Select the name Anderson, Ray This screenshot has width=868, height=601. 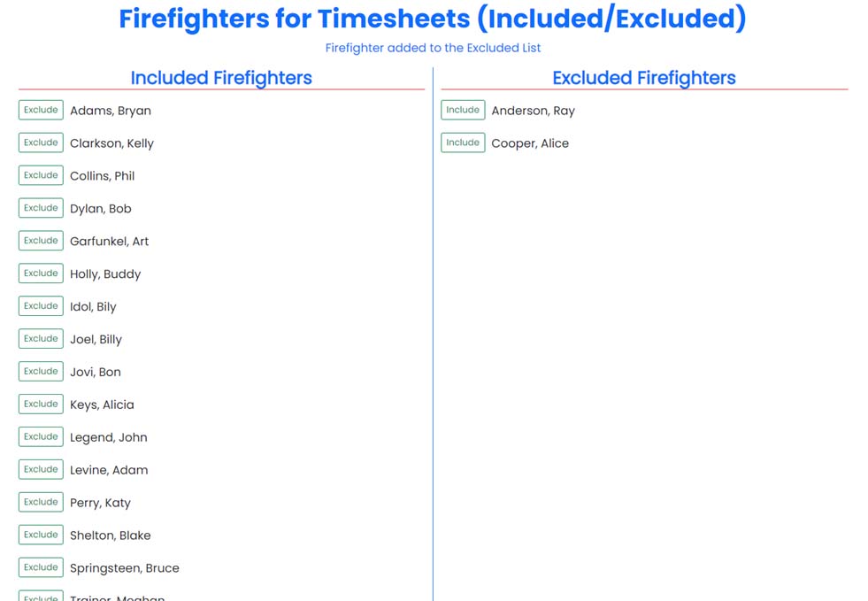coord(533,111)
